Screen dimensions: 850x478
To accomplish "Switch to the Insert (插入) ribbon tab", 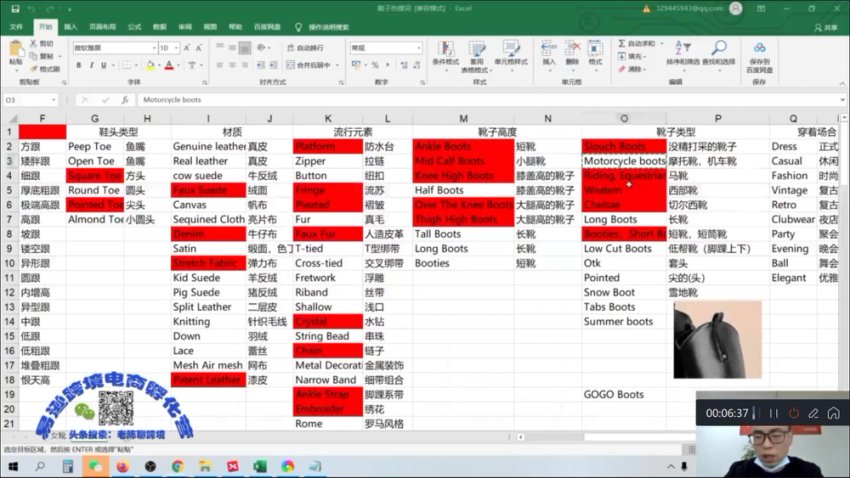I will 70,27.
